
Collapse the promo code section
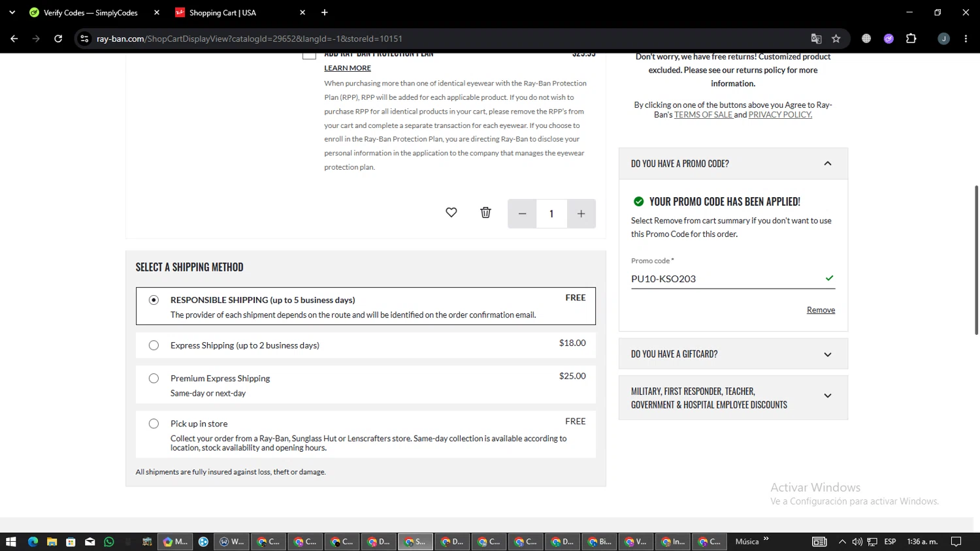coord(828,164)
